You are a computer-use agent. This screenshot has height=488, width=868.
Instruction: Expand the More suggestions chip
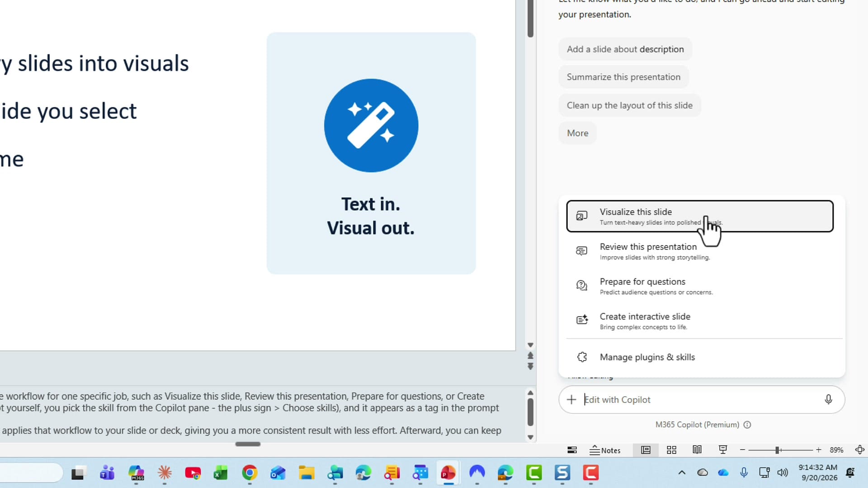577,133
